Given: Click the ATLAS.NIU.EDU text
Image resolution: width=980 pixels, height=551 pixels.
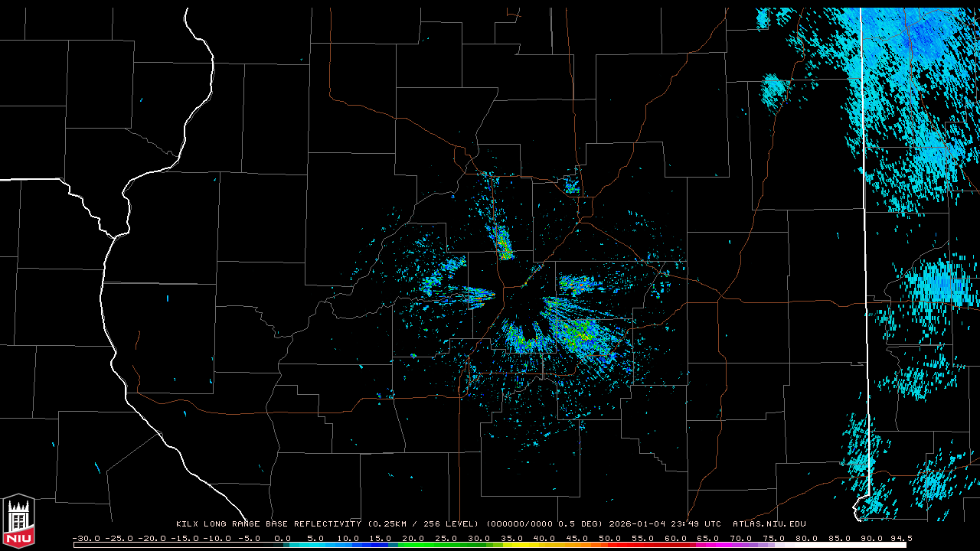Looking at the screenshot, I should tap(769, 524).
